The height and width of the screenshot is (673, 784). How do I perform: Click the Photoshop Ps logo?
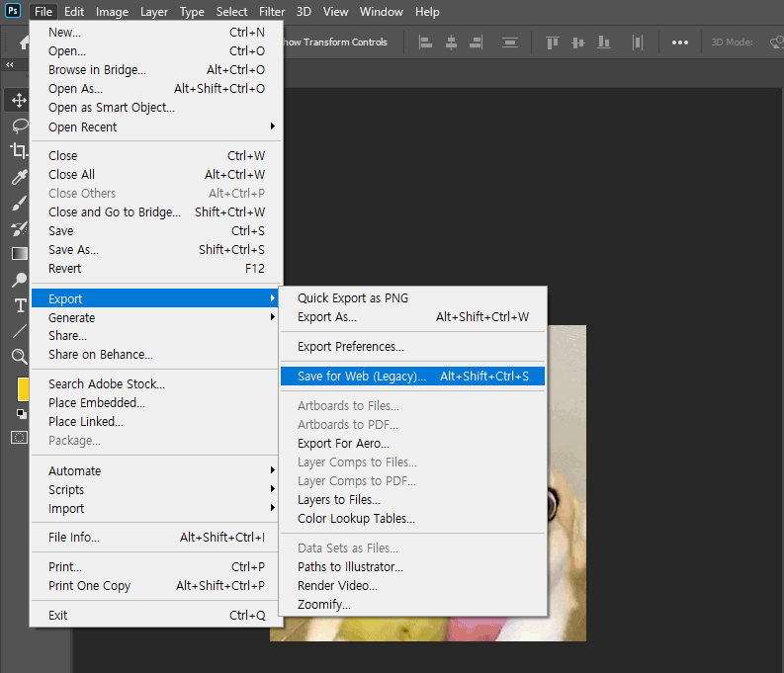[13, 11]
